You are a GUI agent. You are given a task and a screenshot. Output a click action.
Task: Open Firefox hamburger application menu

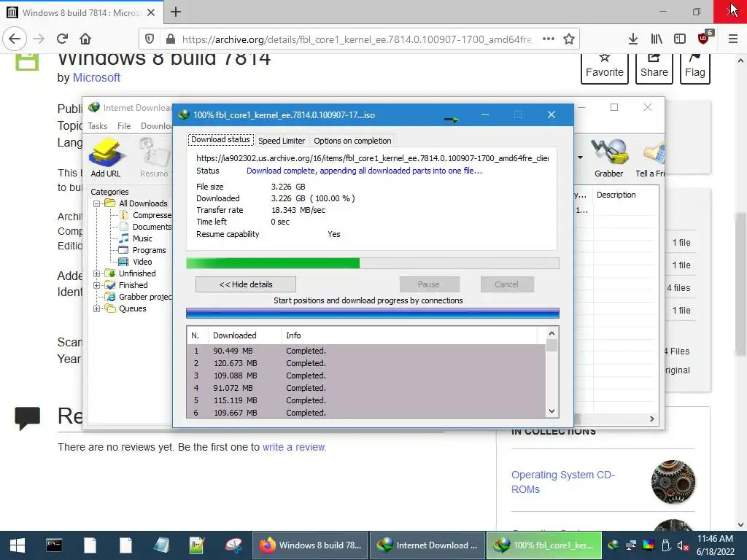click(x=733, y=39)
